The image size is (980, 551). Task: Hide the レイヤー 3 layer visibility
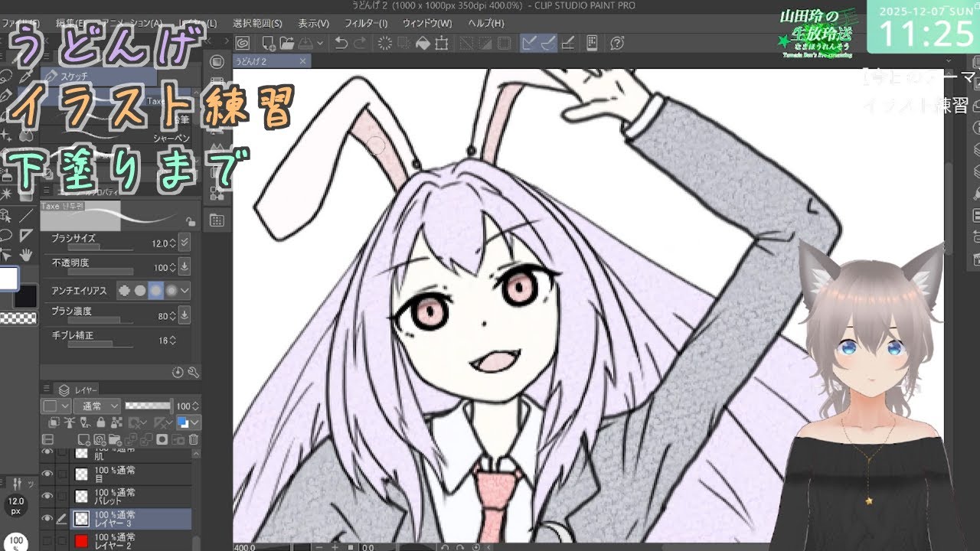[x=47, y=518]
